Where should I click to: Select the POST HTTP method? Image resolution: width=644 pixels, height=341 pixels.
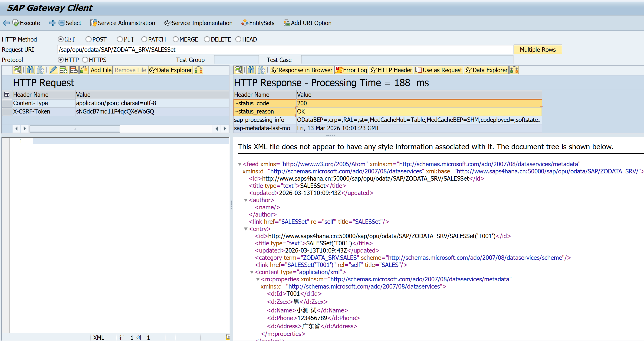point(89,39)
